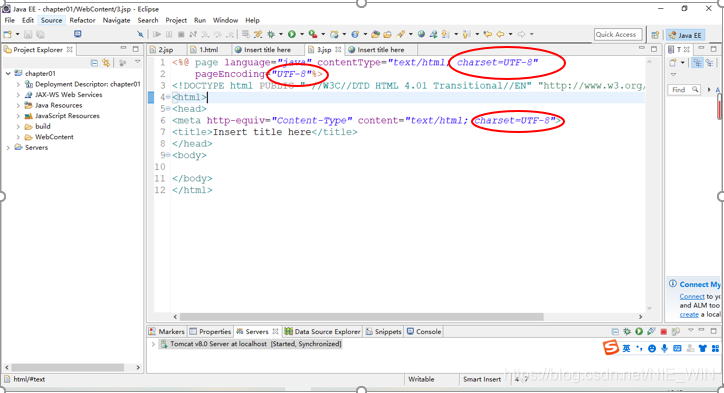Expand the Java Resources node
This screenshot has width=724, height=393.
pos(18,105)
